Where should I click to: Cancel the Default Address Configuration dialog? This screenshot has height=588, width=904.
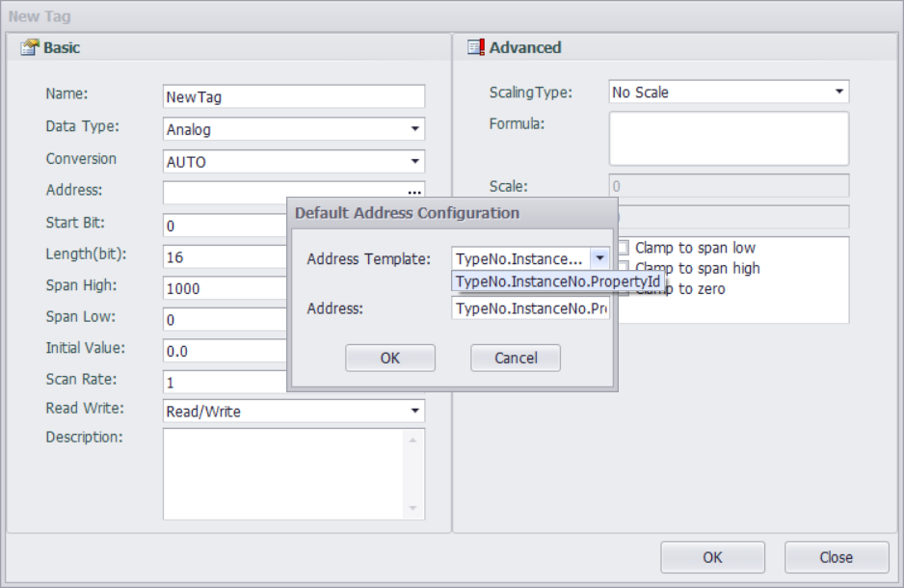515,358
